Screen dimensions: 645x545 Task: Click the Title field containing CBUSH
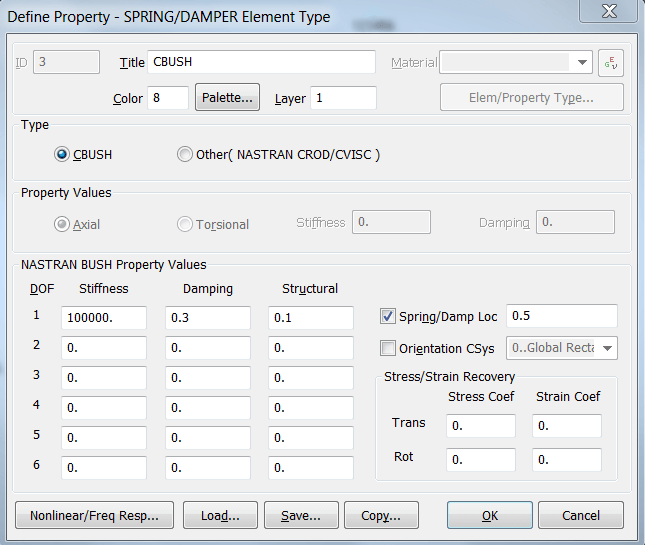[261, 62]
